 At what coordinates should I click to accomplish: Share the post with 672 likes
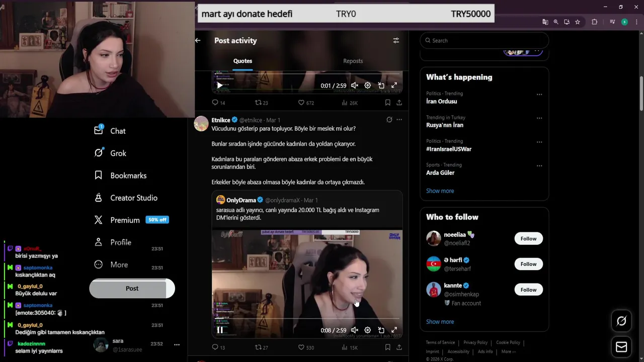click(x=399, y=103)
